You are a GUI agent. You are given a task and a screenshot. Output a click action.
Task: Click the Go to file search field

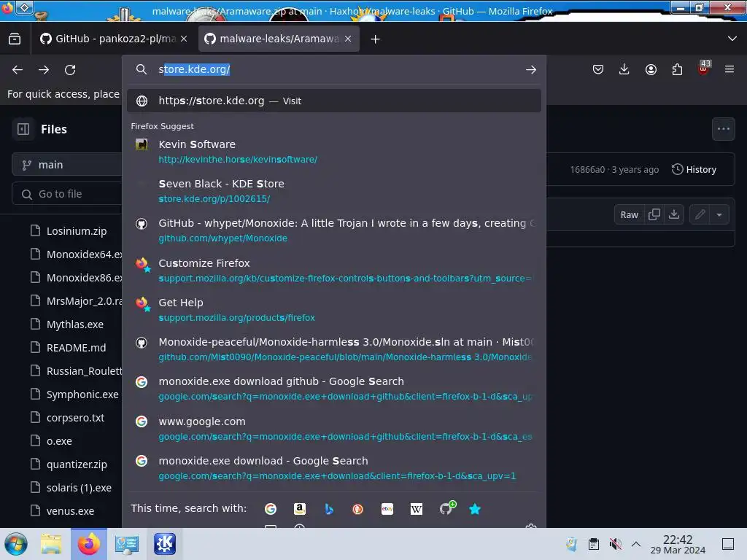click(x=67, y=194)
